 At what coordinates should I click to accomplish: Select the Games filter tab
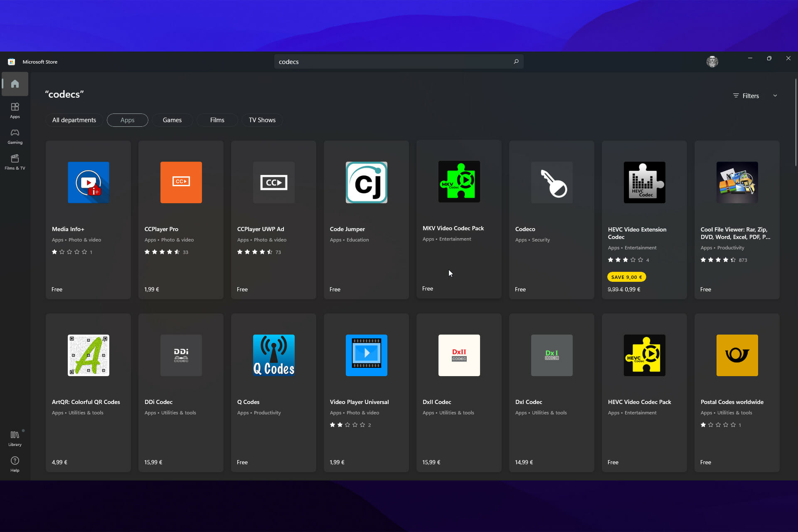tap(172, 120)
